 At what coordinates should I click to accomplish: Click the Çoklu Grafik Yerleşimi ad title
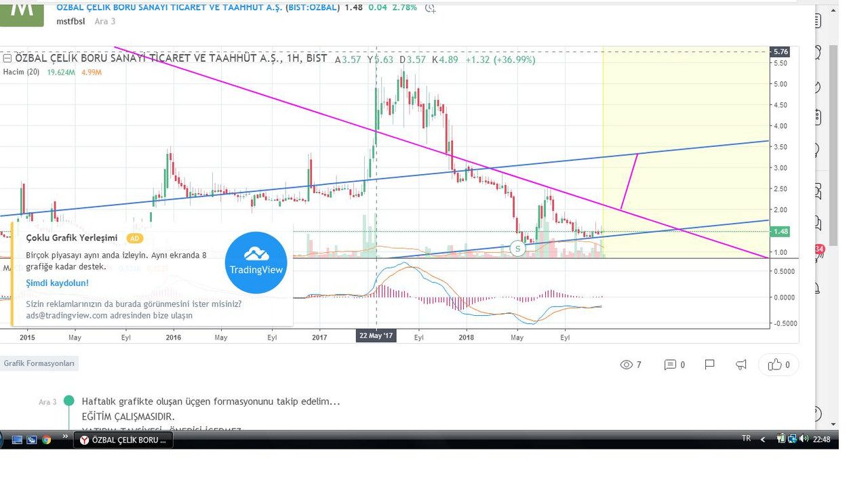(x=72, y=238)
